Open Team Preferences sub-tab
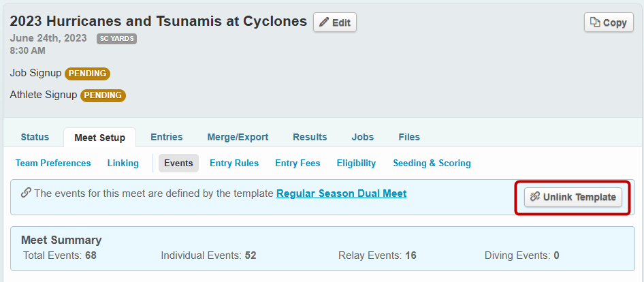The image size is (644, 282). 53,163
